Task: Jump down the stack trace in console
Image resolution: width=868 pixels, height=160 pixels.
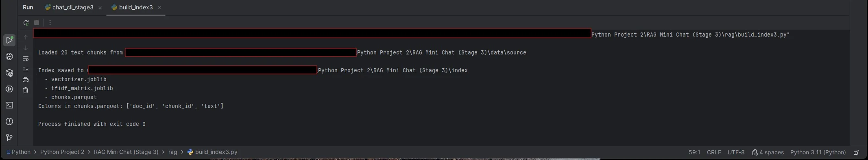Action: 26,48
